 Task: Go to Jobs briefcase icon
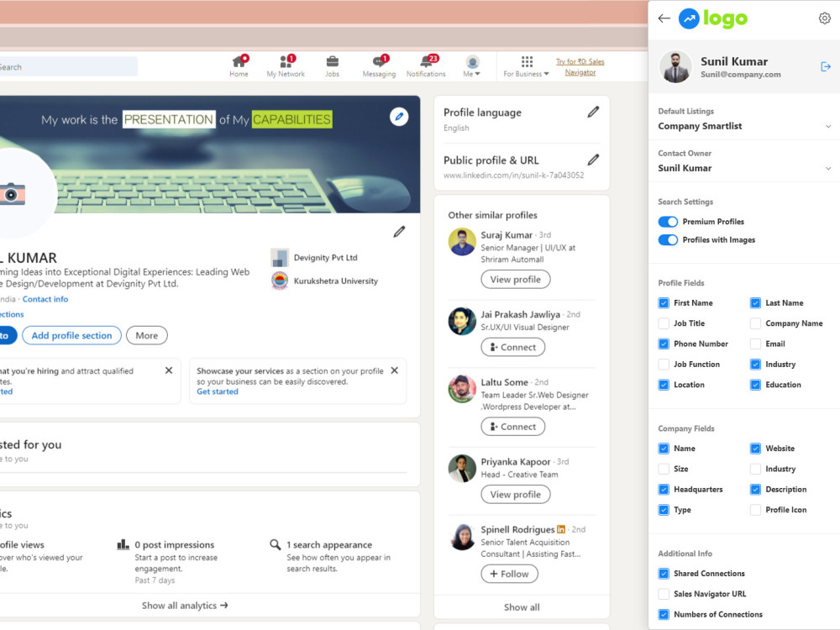click(332, 66)
